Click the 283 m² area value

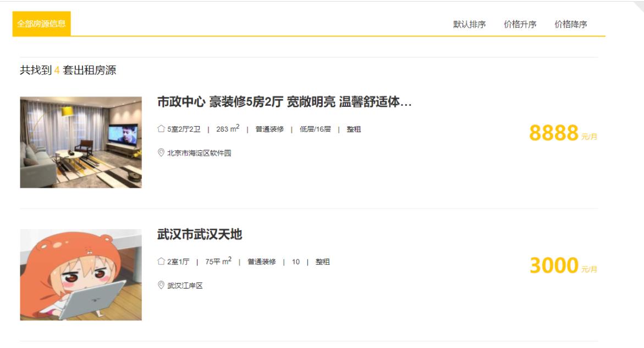[228, 129]
